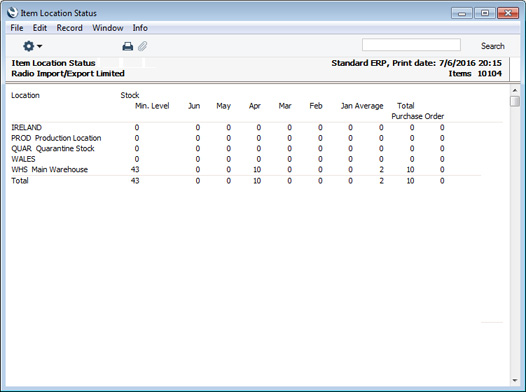Click item number 10104 in header
This screenshot has width=526, height=392.
(489, 73)
